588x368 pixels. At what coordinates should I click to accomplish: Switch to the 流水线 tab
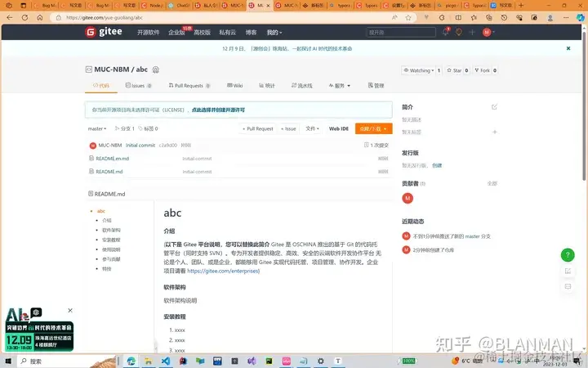tap(302, 86)
